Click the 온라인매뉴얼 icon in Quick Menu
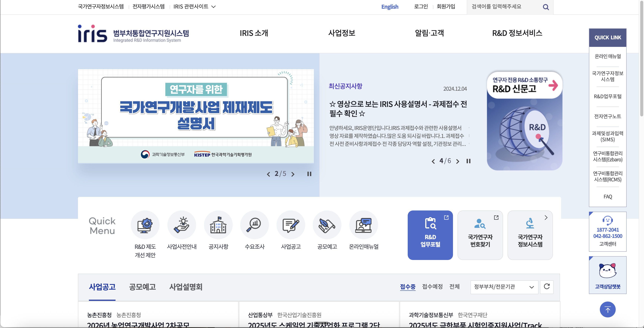The width and height of the screenshot is (644, 328). tap(364, 225)
